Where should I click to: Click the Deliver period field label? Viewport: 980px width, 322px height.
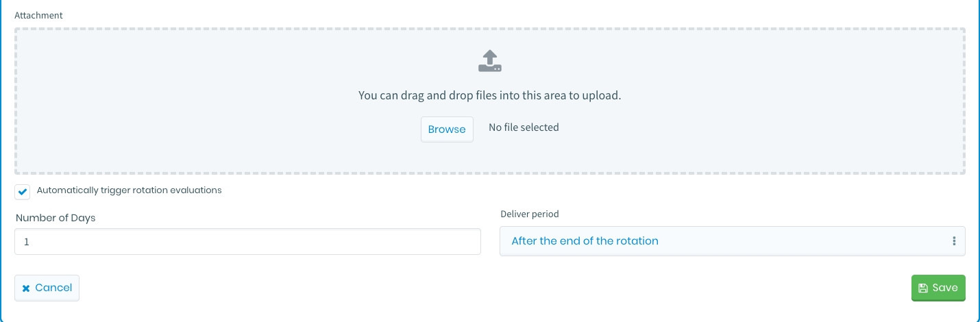coord(530,214)
